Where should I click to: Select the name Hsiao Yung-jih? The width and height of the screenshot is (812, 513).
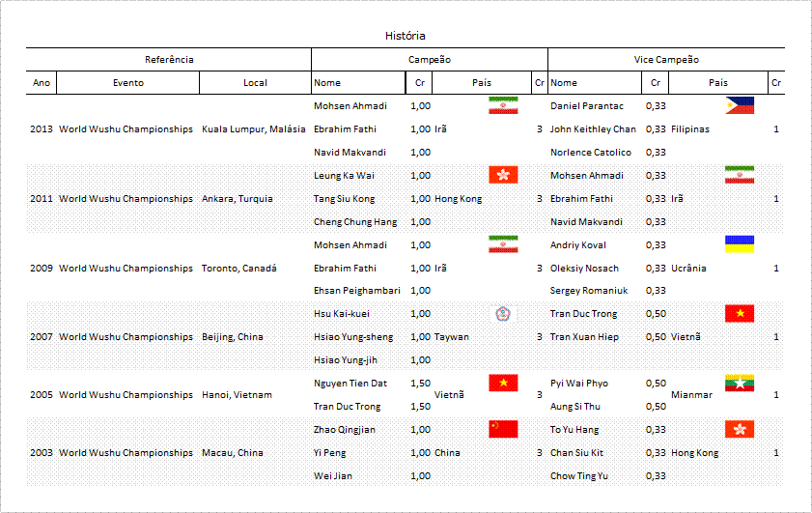pos(346,360)
